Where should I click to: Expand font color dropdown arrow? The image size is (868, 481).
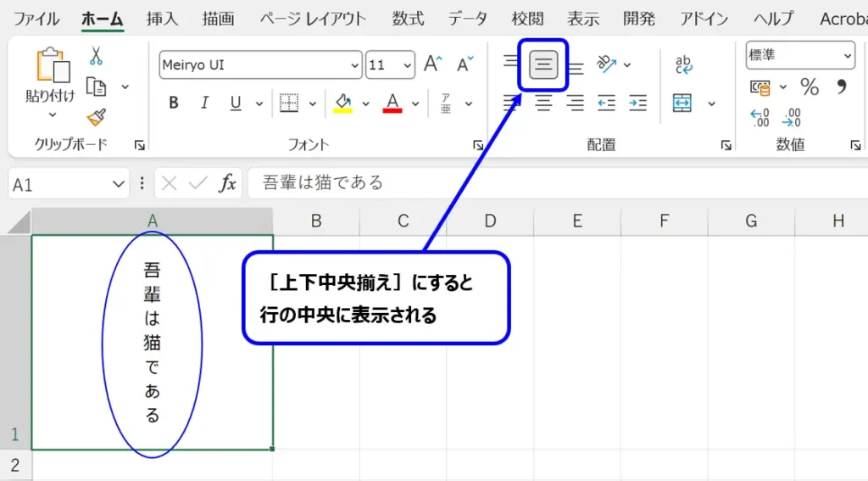coord(415,103)
